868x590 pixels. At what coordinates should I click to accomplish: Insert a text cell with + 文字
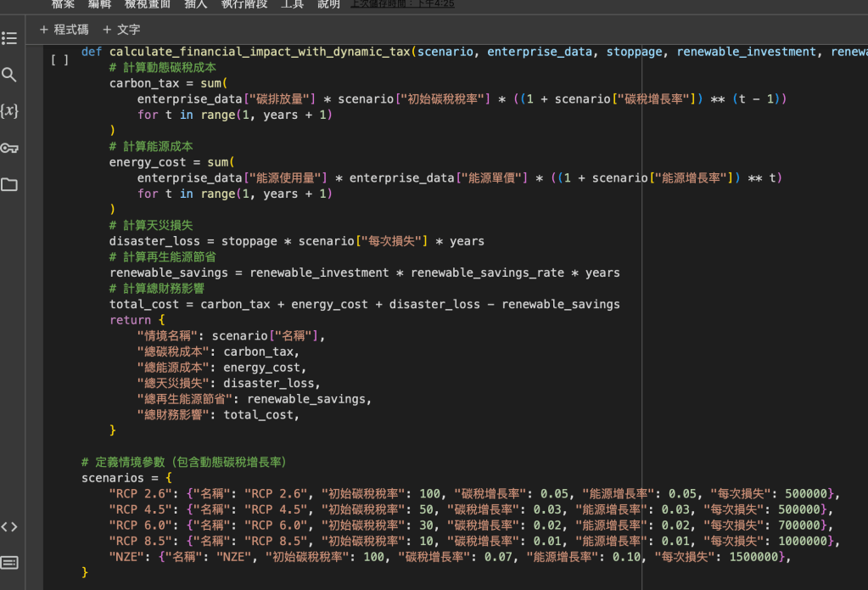tap(121, 30)
